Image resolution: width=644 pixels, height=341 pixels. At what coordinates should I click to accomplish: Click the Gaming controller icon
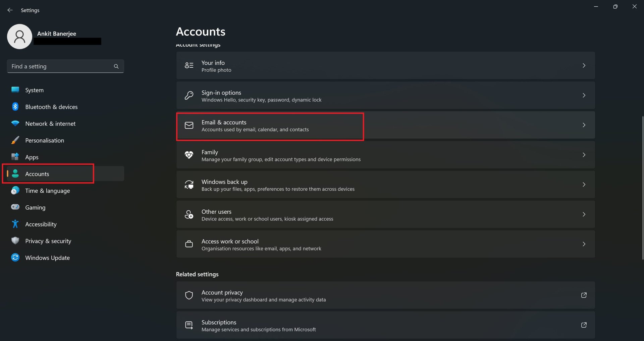coord(15,207)
